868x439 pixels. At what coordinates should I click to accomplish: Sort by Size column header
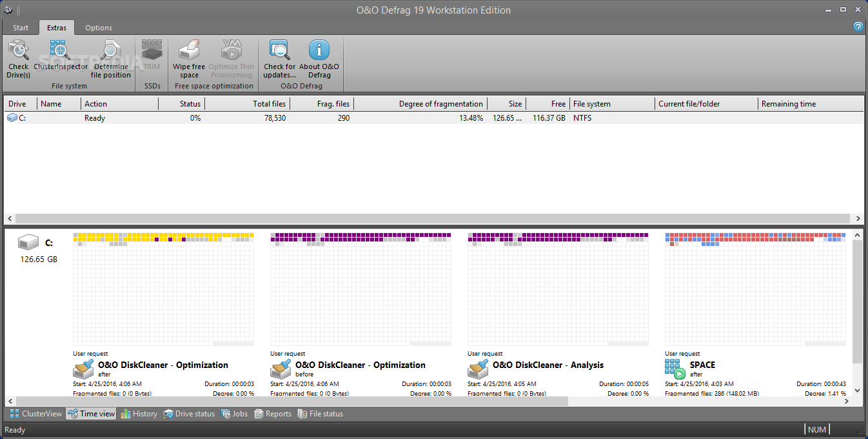(x=507, y=103)
